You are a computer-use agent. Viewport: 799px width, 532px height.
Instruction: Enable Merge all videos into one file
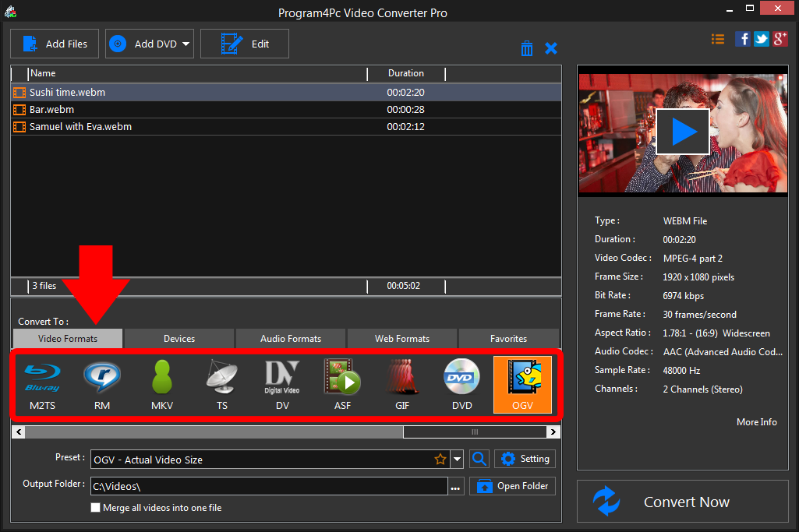[95, 507]
